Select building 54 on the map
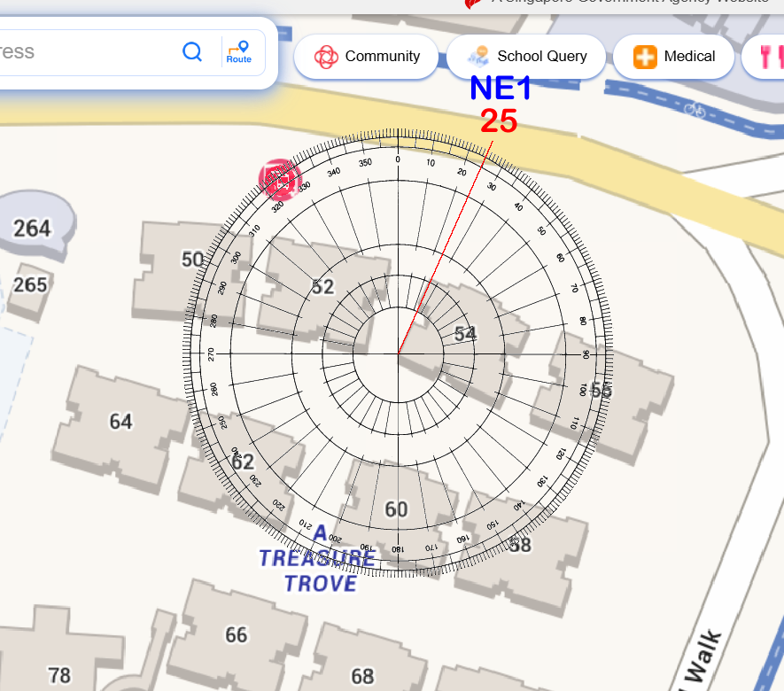 tap(465, 333)
